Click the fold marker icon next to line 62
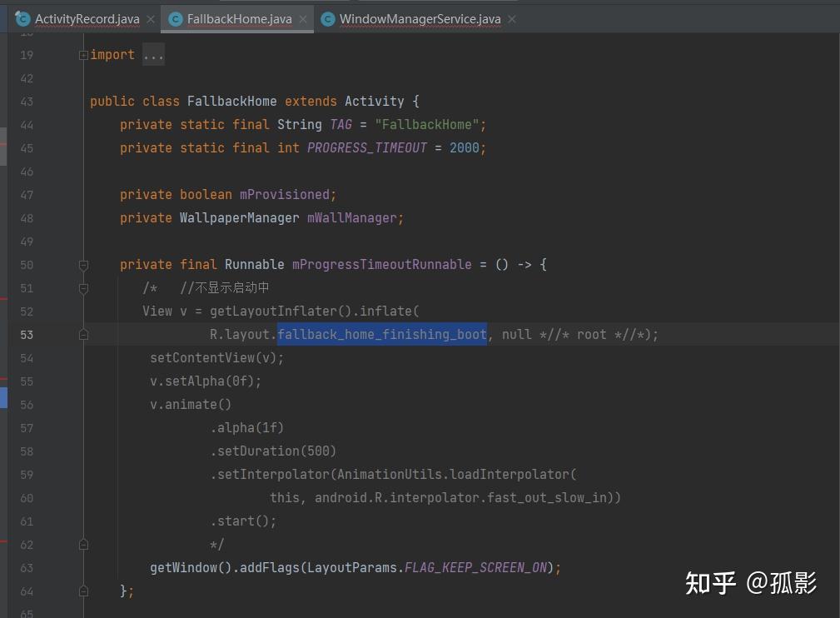Viewport: 840px width, 618px height. 83,544
